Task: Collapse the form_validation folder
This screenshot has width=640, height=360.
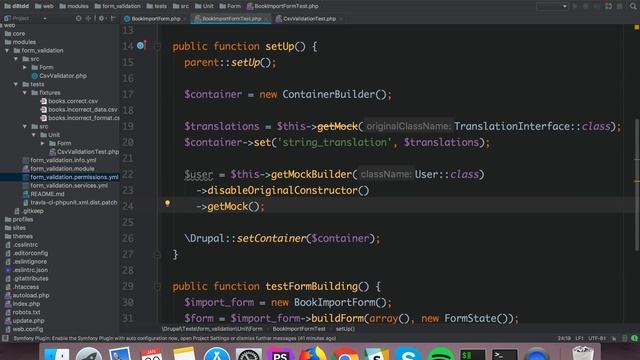Action: coord(7,51)
